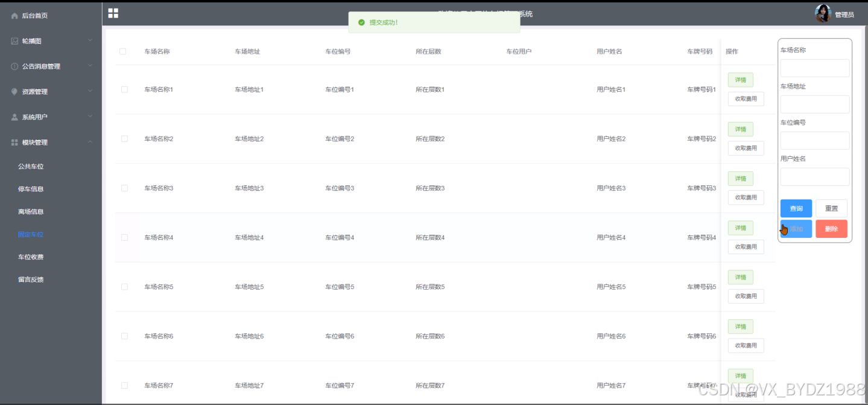This screenshot has height=405, width=868.
Task: Click 详情 for row 车场名称6
Action: pyautogui.click(x=741, y=327)
